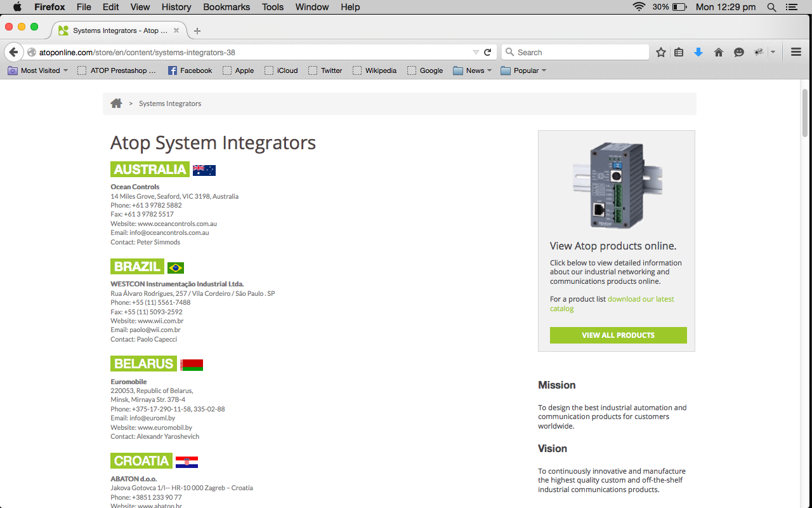The image size is (812, 508).
Task: Open the Google bookmark
Action: [x=425, y=70]
